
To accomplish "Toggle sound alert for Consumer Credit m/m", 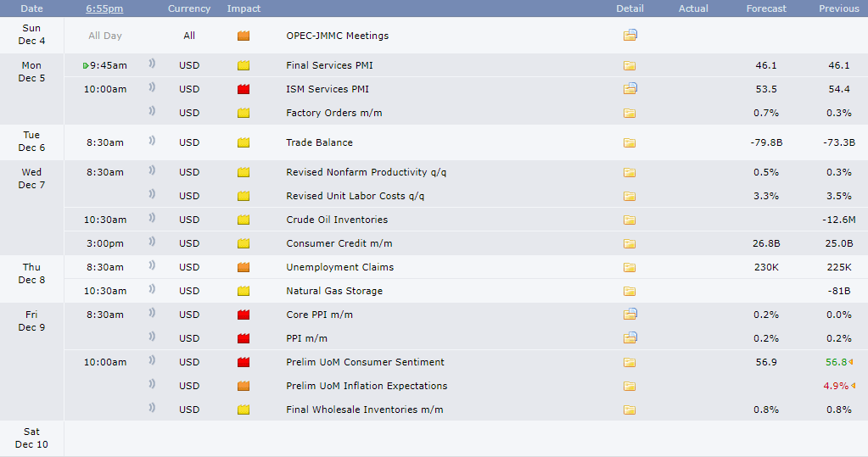I will (x=152, y=242).
